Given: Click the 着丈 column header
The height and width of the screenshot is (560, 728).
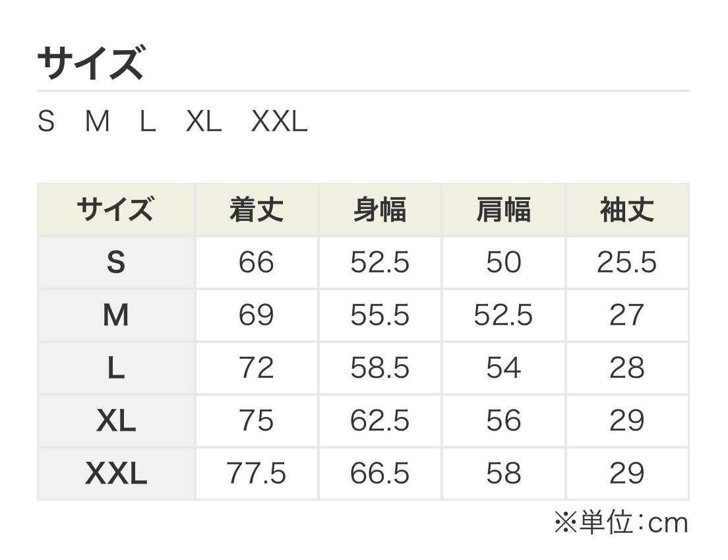Looking at the screenshot, I should pos(256,210).
